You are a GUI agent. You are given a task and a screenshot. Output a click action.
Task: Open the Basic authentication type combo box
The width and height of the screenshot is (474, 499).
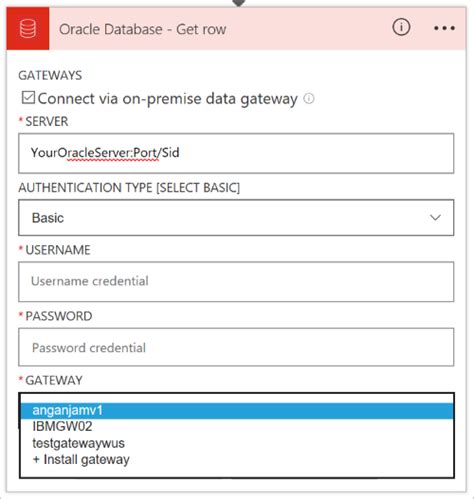[236, 218]
